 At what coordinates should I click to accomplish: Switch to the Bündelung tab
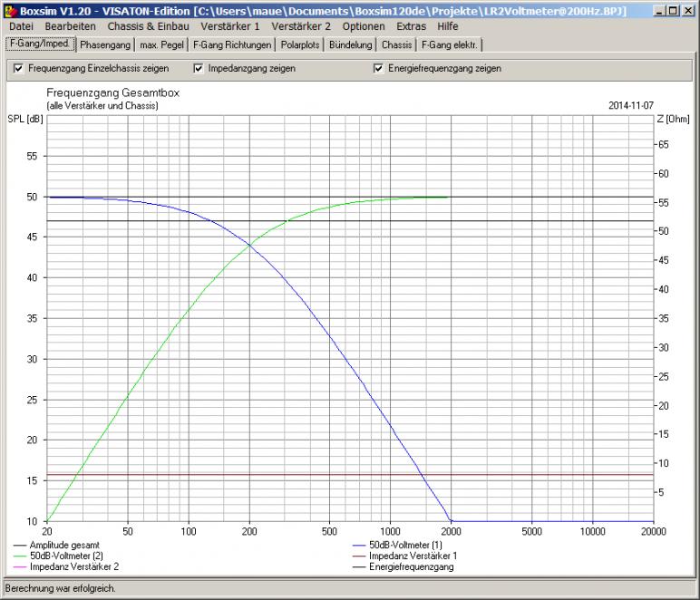point(351,44)
